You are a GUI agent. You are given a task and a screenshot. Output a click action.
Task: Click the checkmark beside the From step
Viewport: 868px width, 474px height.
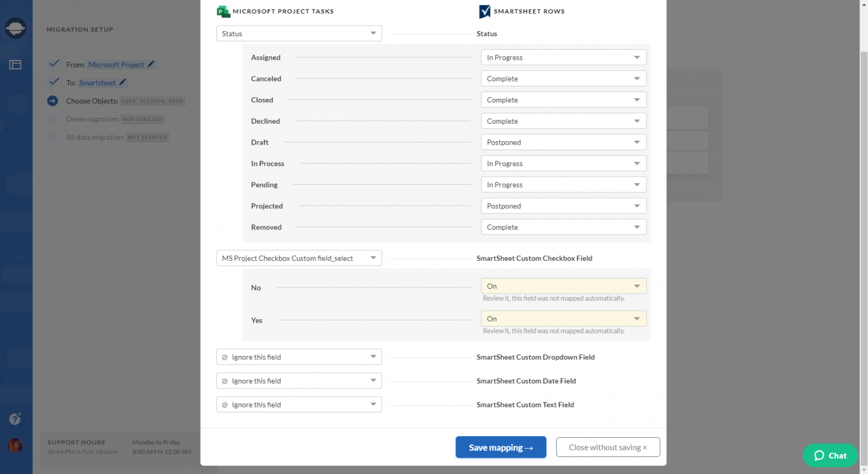point(54,63)
